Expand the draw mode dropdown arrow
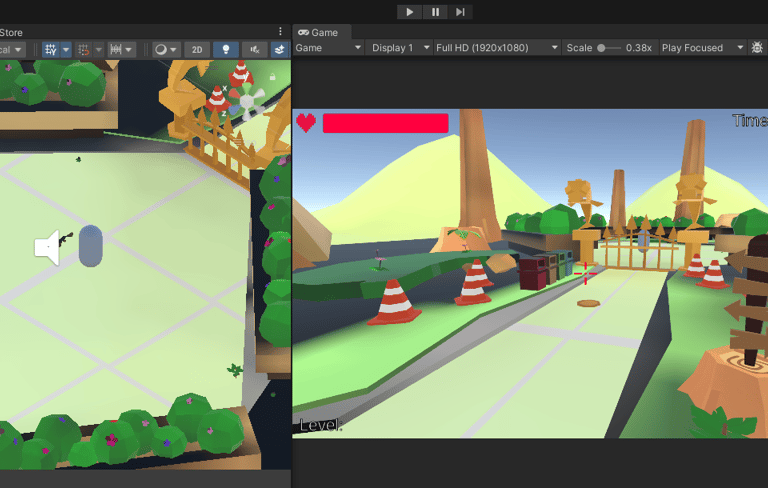 click(174, 49)
